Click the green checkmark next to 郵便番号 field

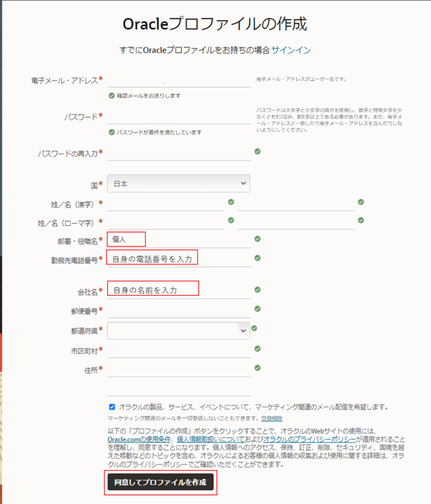coord(257,309)
